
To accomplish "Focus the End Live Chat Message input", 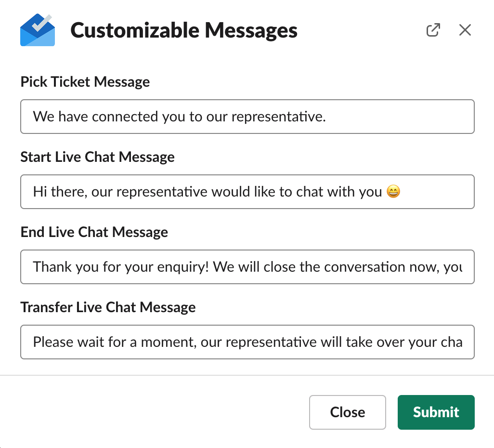I will (x=247, y=267).
